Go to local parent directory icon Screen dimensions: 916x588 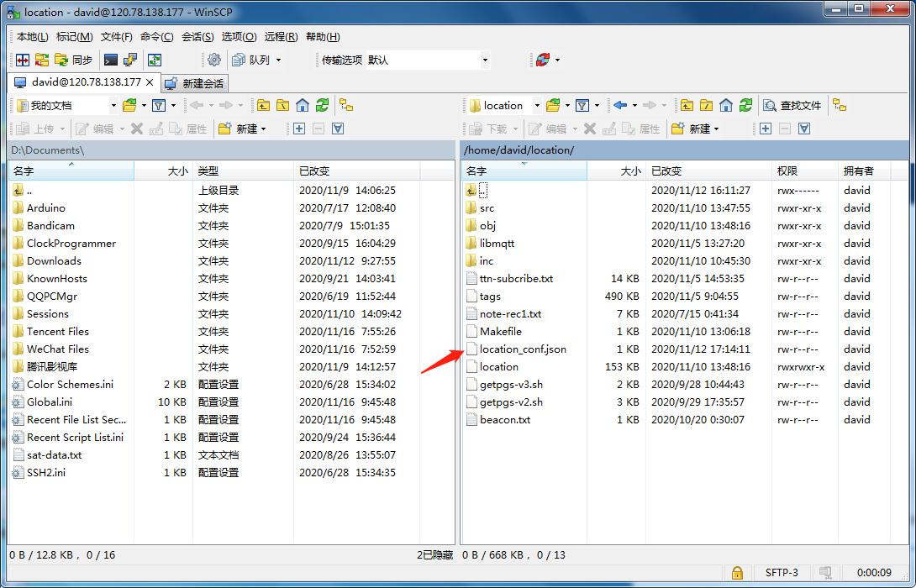point(264,106)
